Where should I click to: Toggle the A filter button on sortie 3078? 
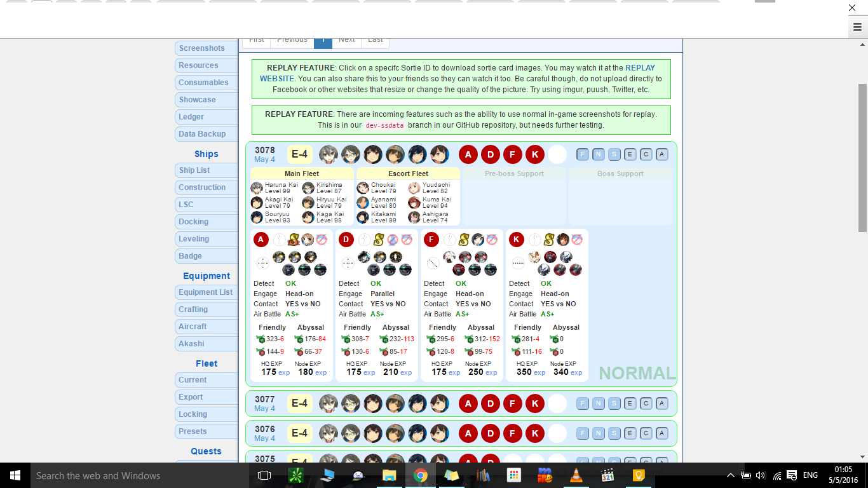coord(661,154)
